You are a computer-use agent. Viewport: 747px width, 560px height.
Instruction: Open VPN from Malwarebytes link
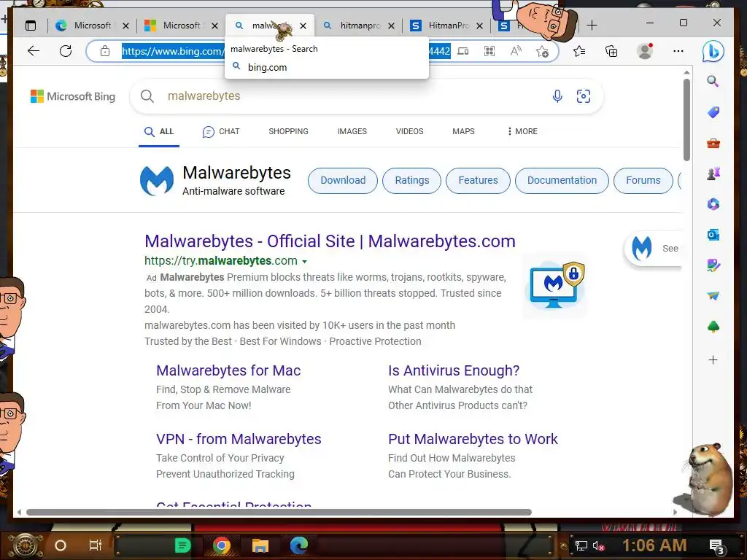239,439
